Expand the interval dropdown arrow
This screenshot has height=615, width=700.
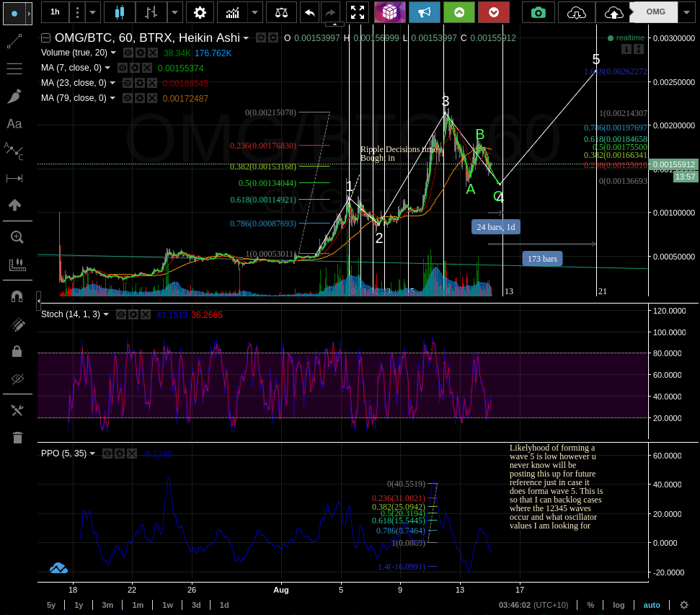(x=92, y=12)
